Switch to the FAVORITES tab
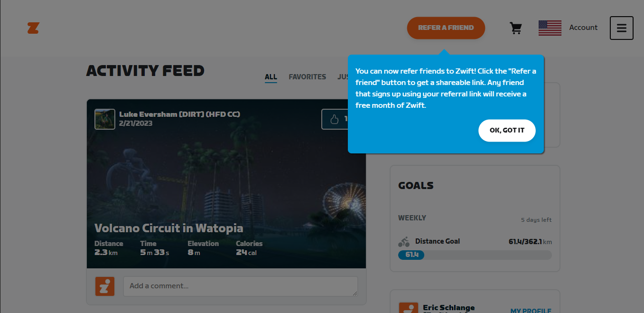This screenshot has width=644, height=313. click(x=307, y=77)
